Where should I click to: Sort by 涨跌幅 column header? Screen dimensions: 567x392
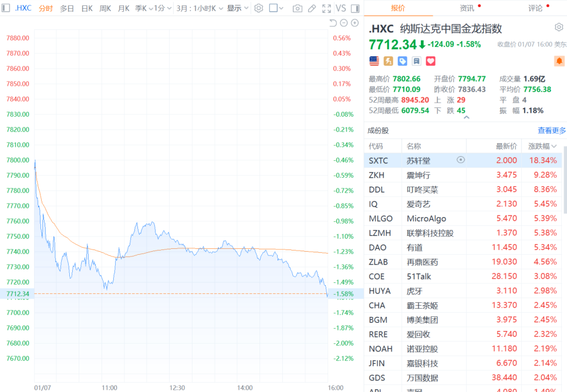pyautogui.click(x=542, y=146)
